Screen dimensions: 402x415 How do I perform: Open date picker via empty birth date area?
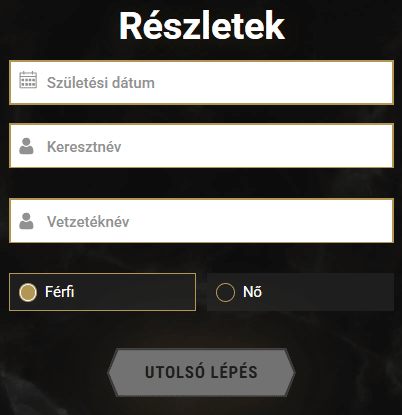[x=273, y=82]
